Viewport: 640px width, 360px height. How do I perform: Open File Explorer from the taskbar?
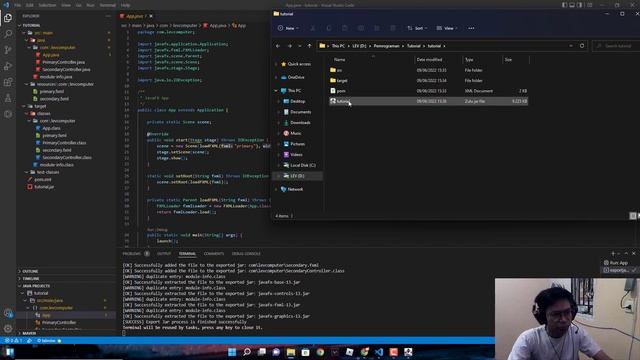[291, 352]
